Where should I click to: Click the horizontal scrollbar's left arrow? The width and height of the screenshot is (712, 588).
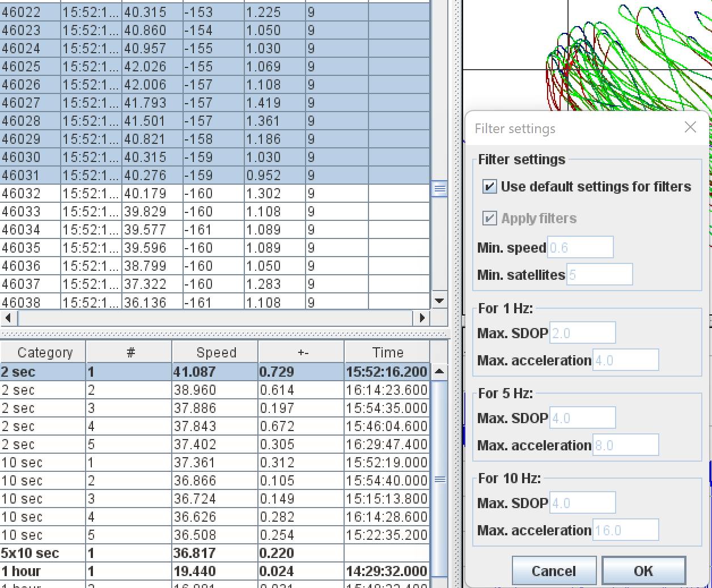coord(8,318)
